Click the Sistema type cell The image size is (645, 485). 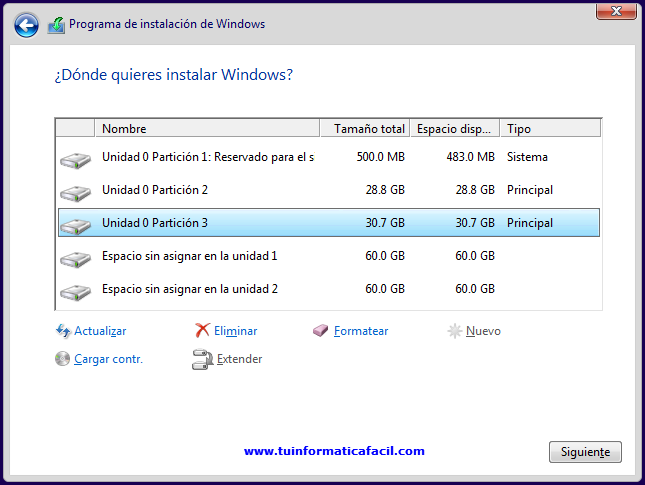pos(527,157)
